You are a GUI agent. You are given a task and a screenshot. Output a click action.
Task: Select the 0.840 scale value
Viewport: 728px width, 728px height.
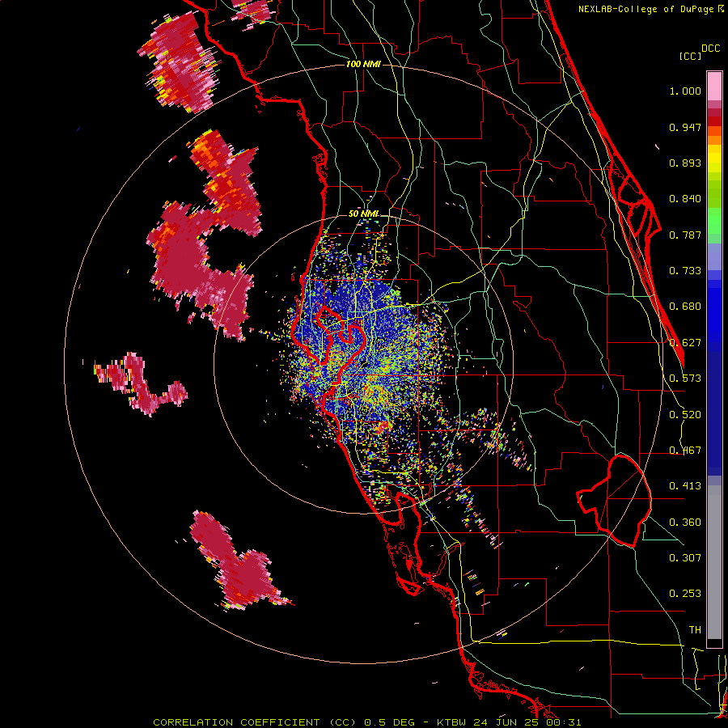(x=685, y=199)
